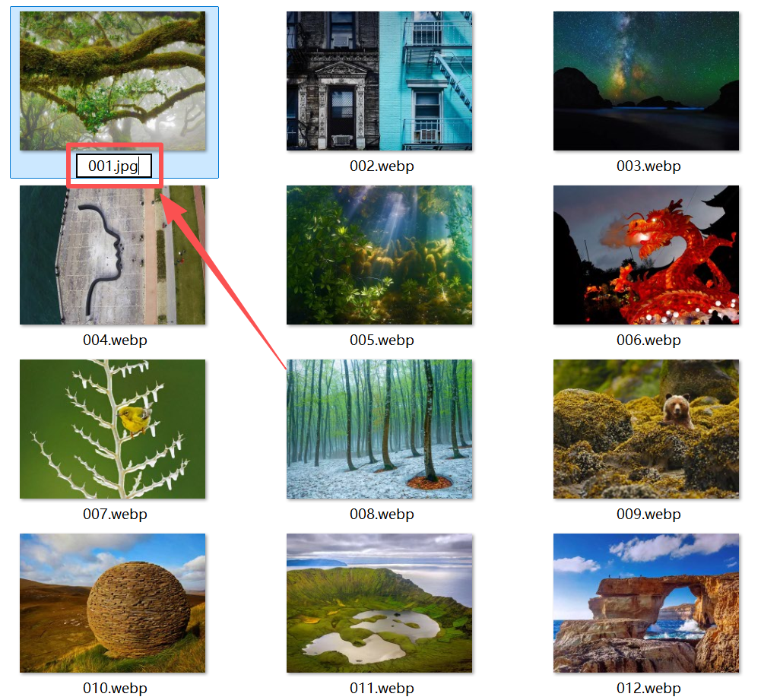
Task: Click the 009.webp file name label
Action: click(x=648, y=514)
